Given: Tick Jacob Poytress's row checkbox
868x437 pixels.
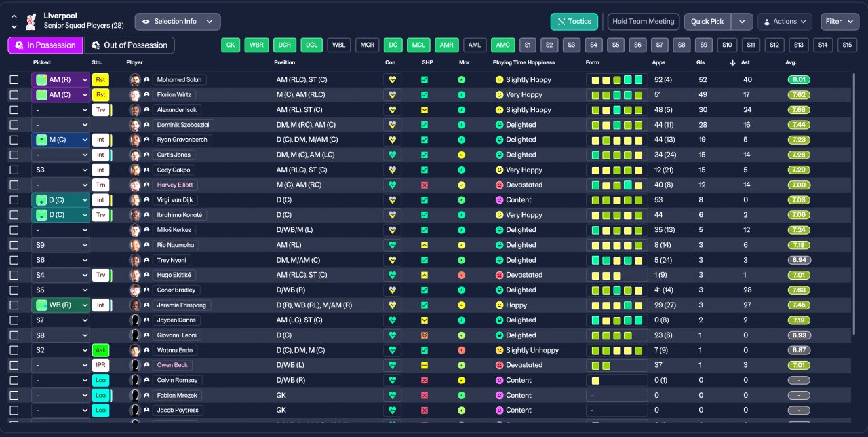Looking at the screenshot, I should 14,410.
